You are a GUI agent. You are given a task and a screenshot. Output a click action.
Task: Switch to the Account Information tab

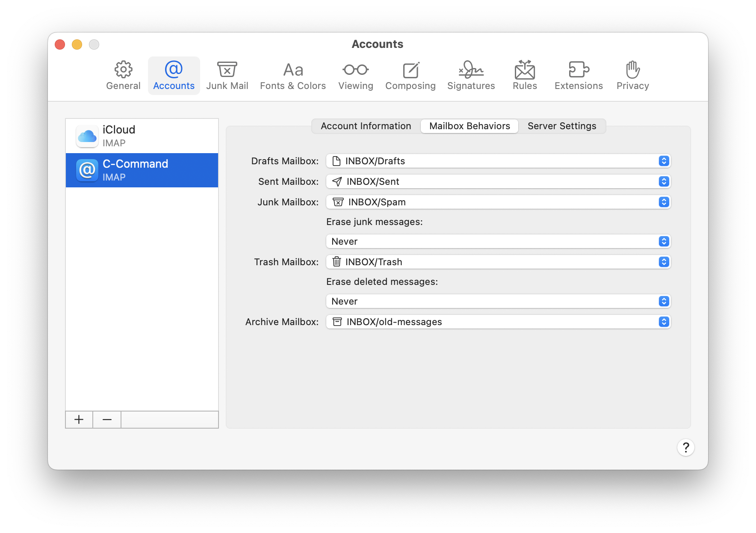pos(366,126)
